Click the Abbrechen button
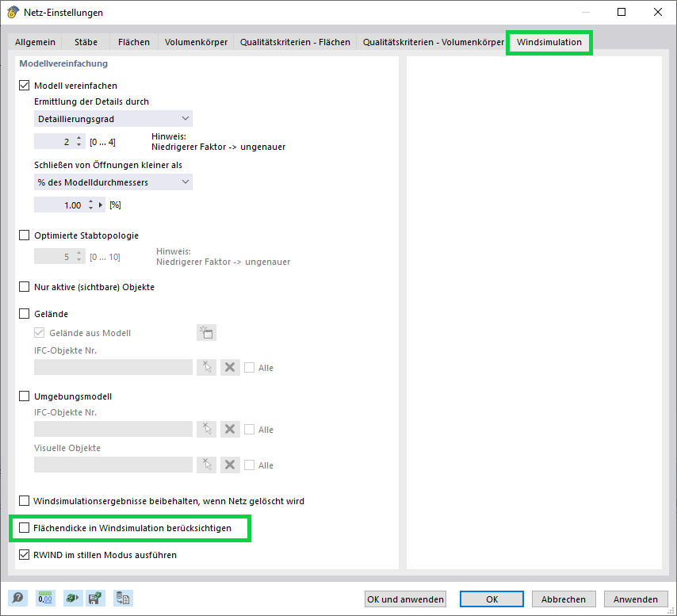This screenshot has width=677, height=616. tap(564, 599)
